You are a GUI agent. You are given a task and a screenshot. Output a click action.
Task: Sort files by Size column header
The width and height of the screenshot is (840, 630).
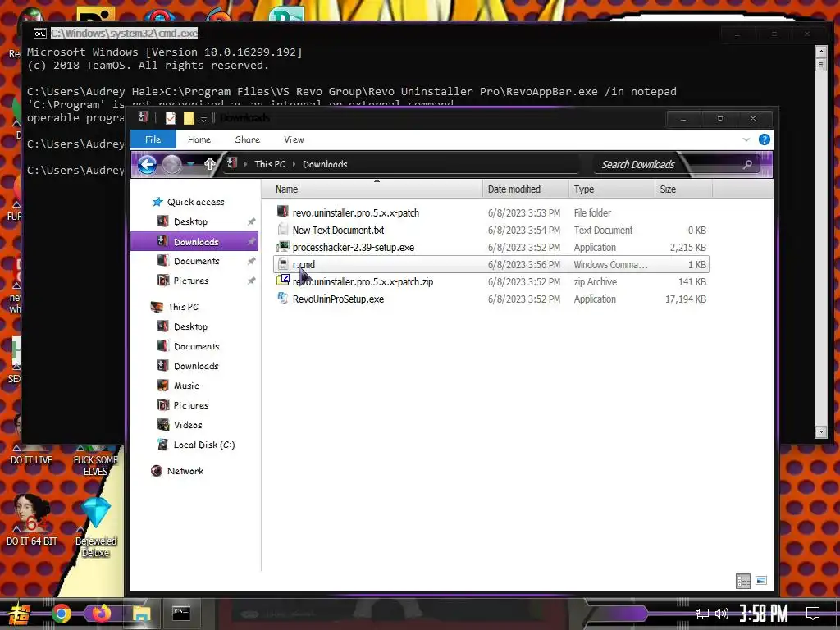683,189
